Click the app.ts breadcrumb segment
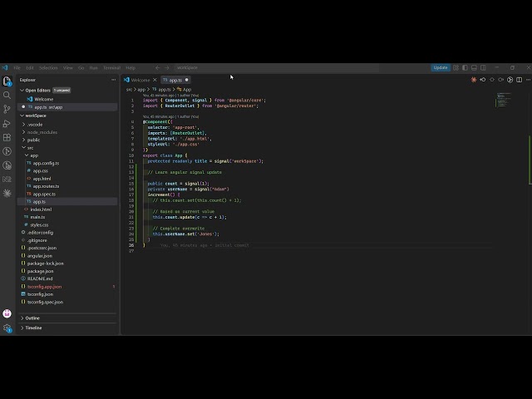532x399 pixels. [x=161, y=90]
